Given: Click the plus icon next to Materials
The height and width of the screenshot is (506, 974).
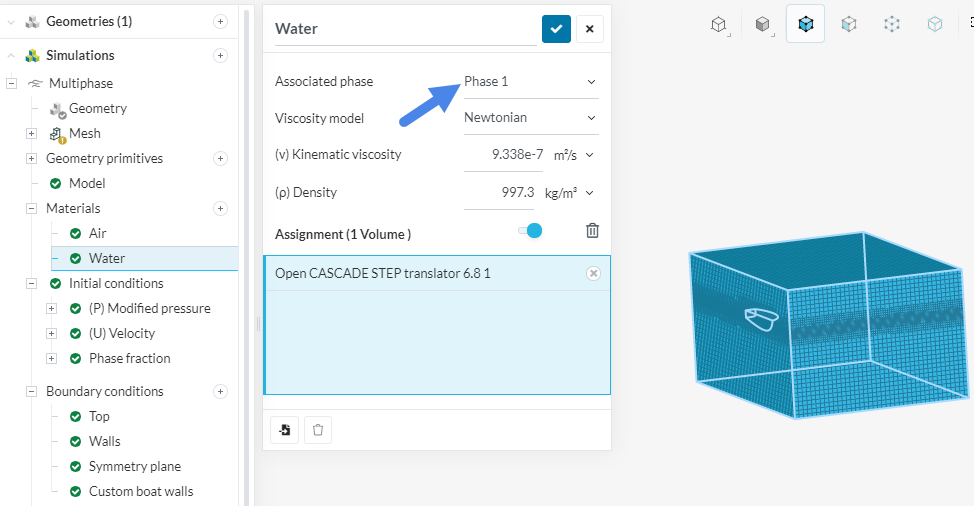Looking at the screenshot, I should tap(220, 208).
